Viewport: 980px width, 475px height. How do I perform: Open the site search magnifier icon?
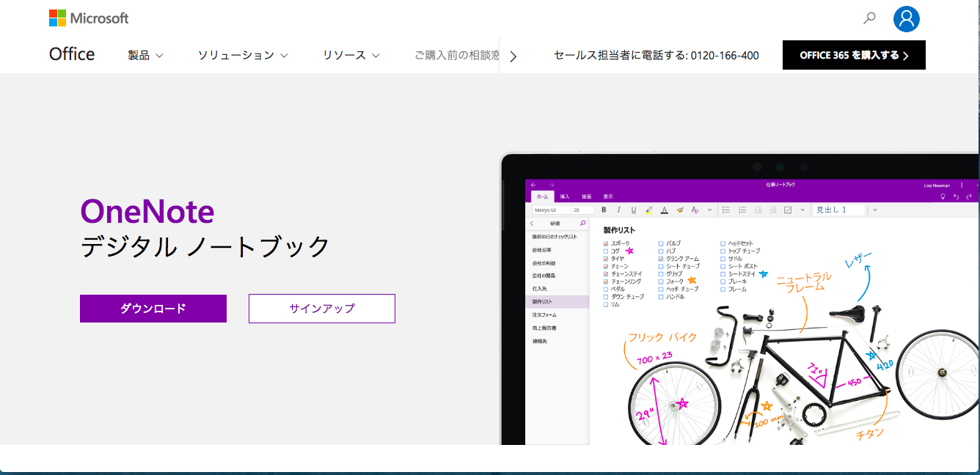[869, 18]
